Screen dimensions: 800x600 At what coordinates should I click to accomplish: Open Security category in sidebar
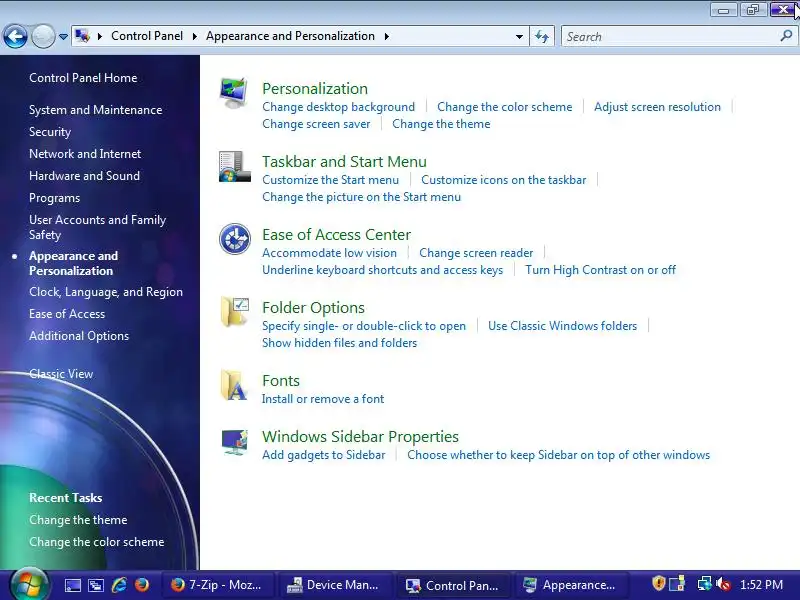coord(50,132)
